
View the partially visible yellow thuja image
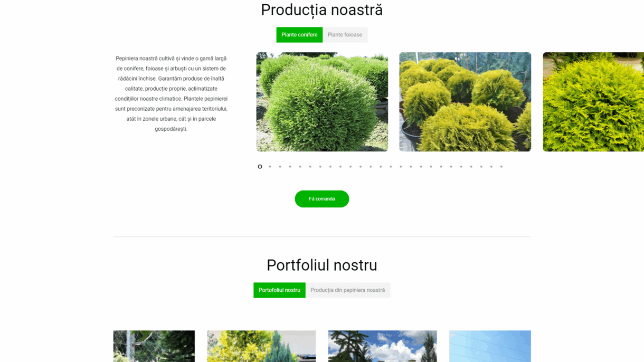pyautogui.click(x=593, y=102)
